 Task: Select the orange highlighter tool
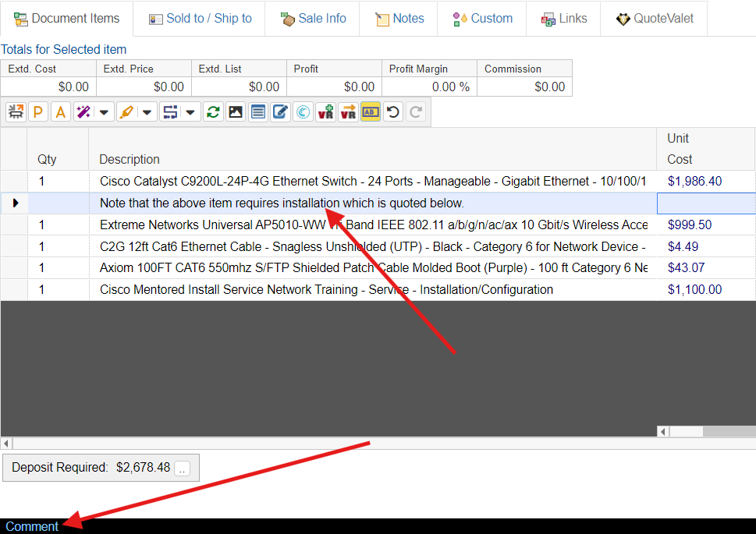(x=126, y=112)
